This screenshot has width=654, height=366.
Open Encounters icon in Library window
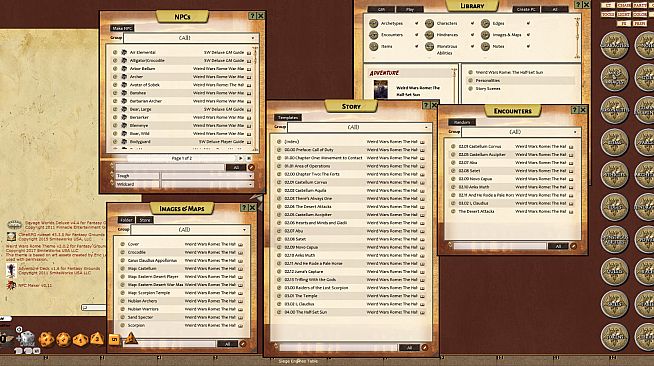tap(373, 35)
